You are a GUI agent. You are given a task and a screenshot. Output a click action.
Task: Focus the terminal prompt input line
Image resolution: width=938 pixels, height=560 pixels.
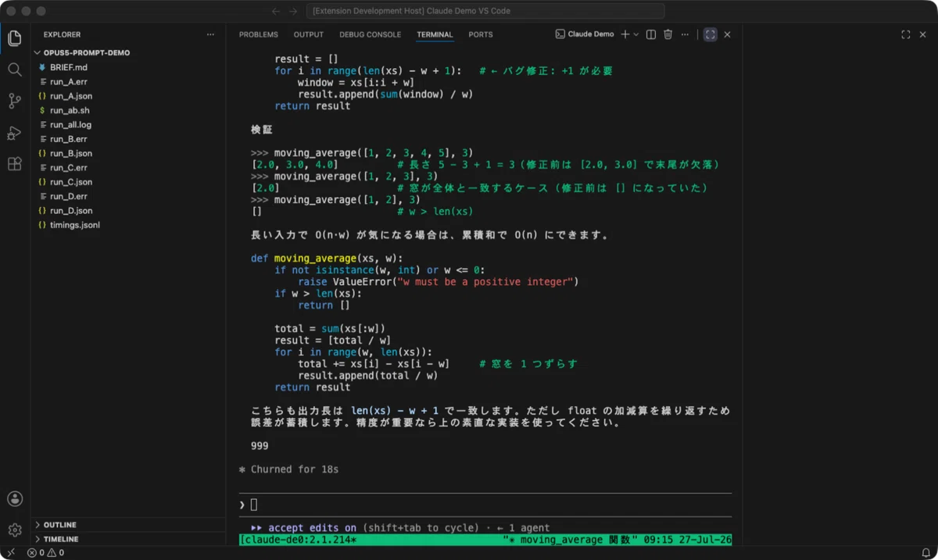tap(485, 505)
